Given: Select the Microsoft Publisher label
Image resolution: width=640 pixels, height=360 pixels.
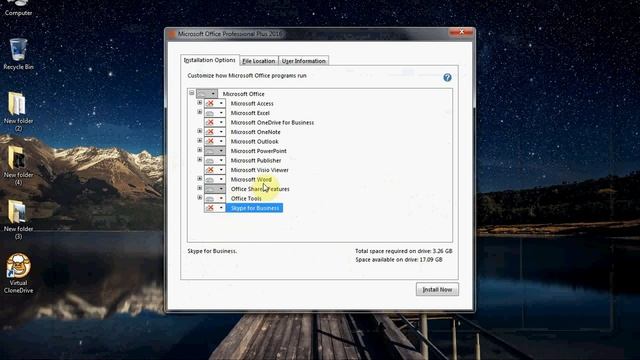Looking at the screenshot, I should [x=256, y=160].
